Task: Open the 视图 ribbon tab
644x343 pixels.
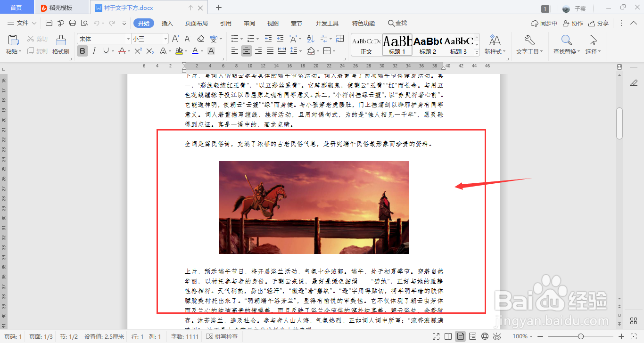Action: point(273,23)
